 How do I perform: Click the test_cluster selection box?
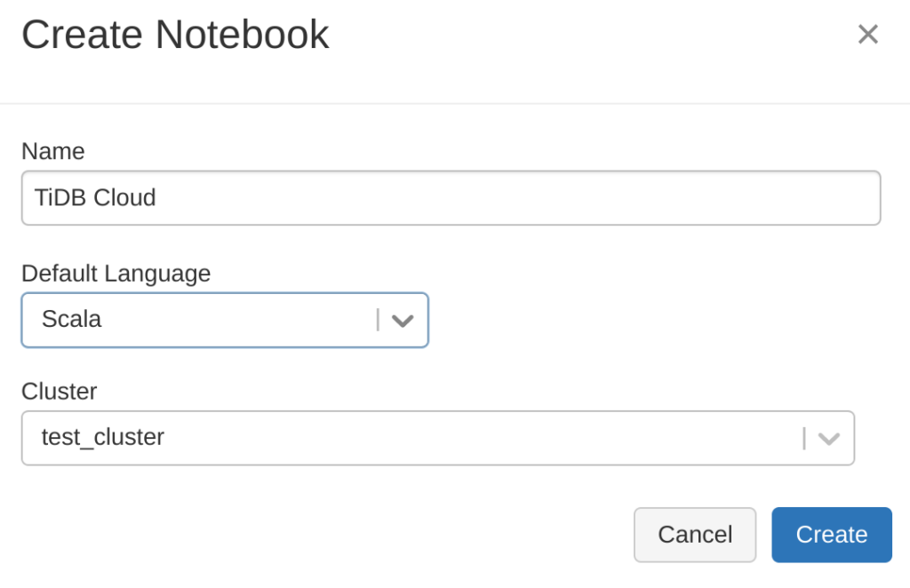pos(435,437)
